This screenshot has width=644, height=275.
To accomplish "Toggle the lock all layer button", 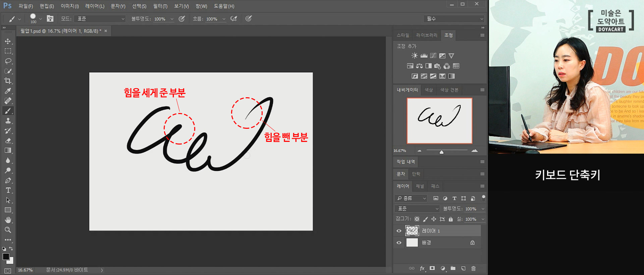I will pos(451,219).
